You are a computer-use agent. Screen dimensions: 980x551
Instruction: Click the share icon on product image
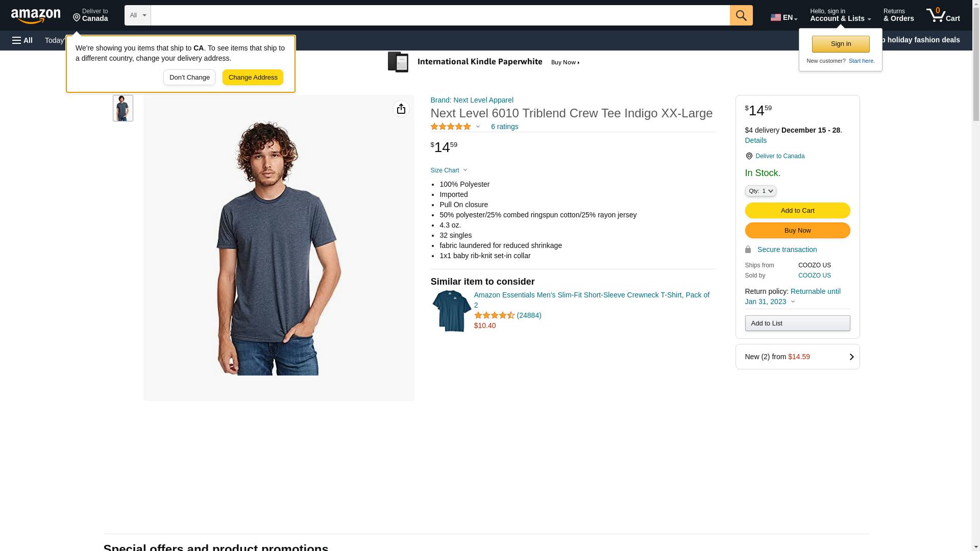click(401, 109)
